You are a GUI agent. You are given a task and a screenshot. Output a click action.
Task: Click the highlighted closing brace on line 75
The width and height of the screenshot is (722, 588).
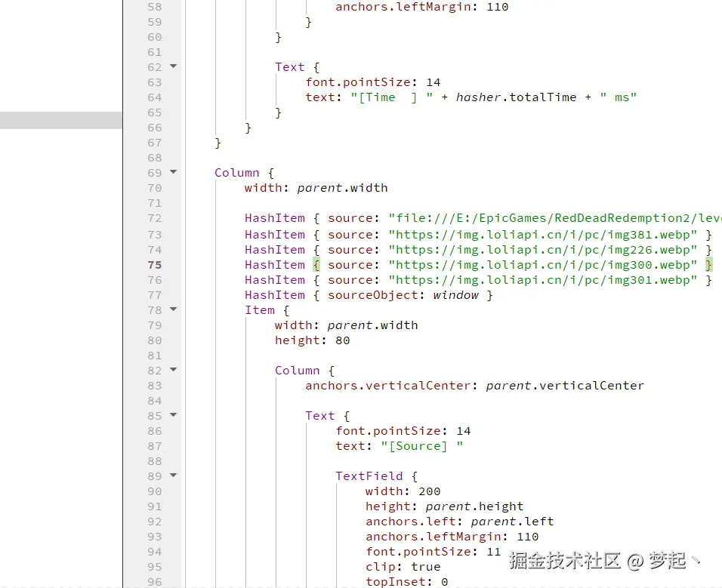coord(708,265)
